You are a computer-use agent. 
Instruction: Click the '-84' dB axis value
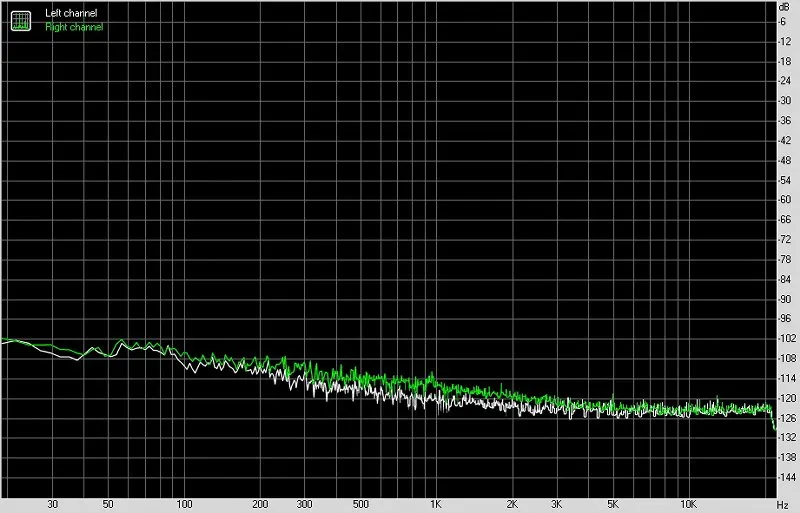pos(785,279)
